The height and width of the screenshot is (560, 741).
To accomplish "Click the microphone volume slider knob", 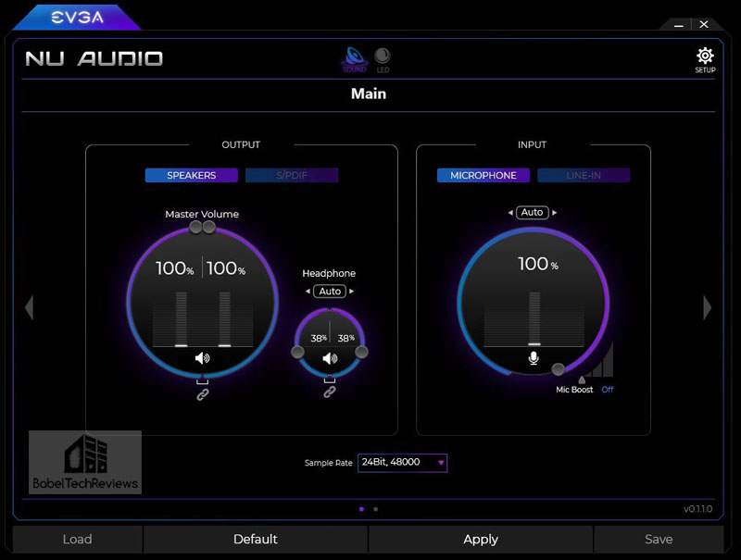I will pos(558,369).
